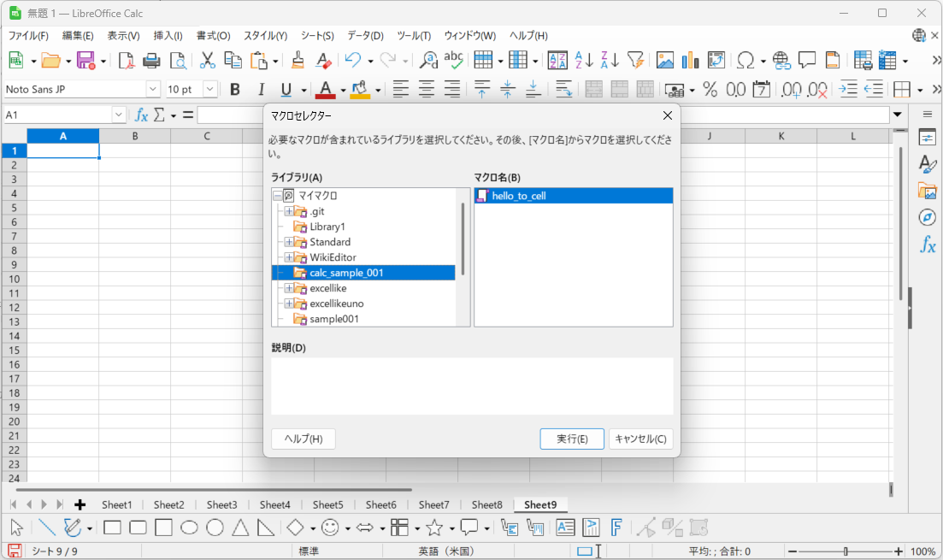The width and height of the screenshot is (943, 560).
Task: Insert an image from the toolbar
Action: [x=665, y=60]
